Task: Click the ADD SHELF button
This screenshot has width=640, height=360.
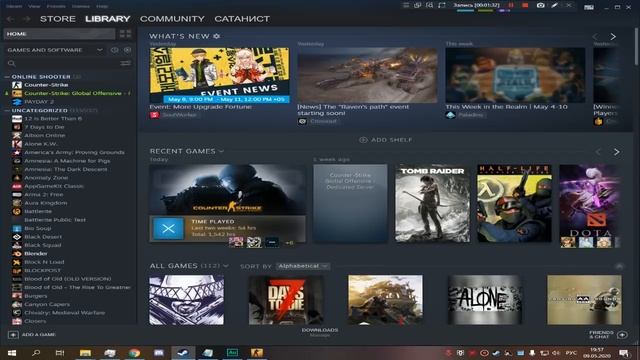Action: pos(386,140)
